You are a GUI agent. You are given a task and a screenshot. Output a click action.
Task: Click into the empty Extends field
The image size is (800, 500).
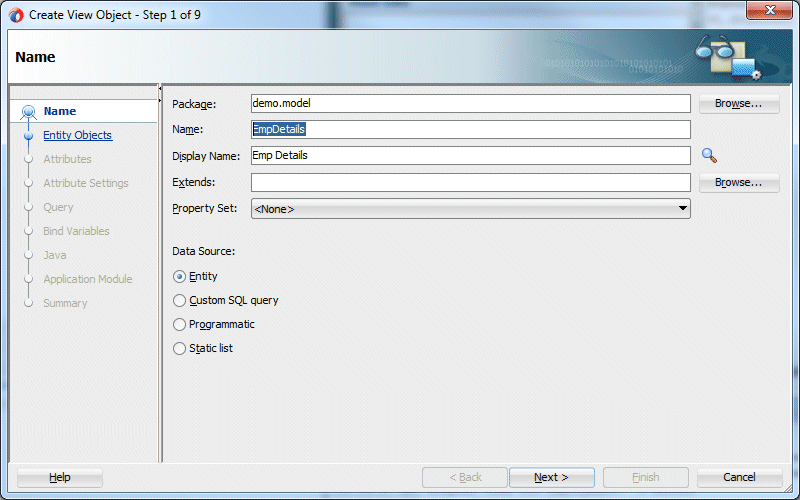tap(470, 183)
